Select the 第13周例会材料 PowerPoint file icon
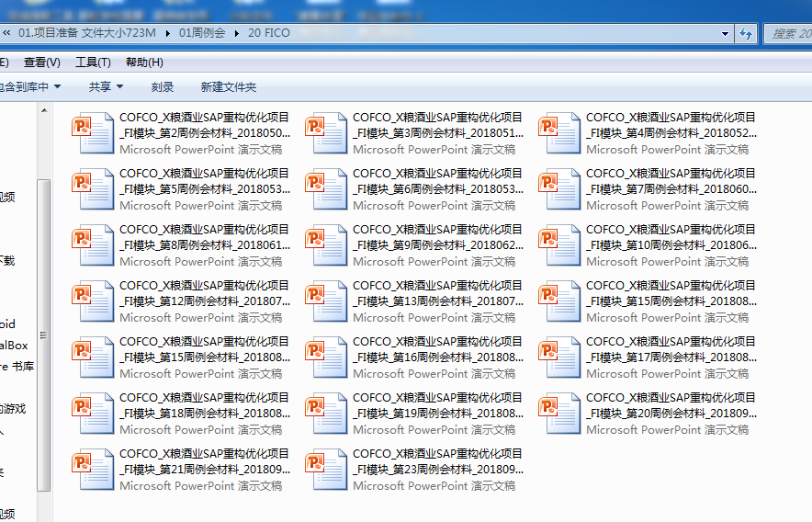Image resolution: width=812 pixels, height=522 pixels. 326,301
